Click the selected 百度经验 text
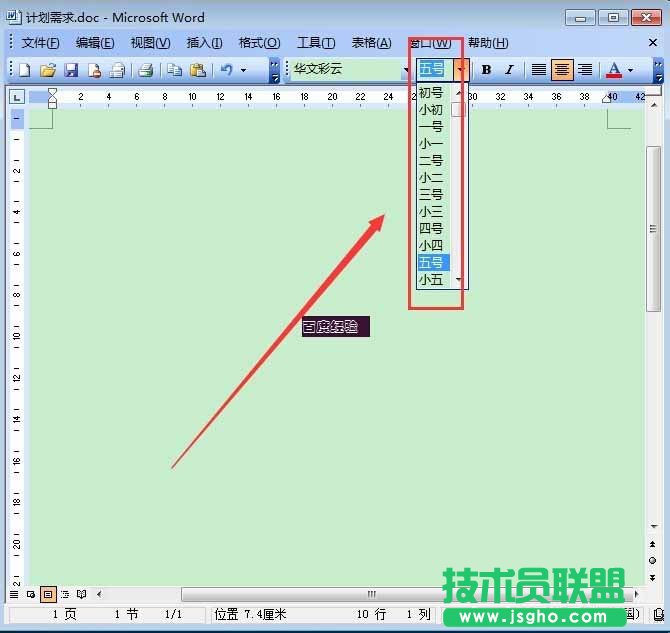670x633 pixels. click(x=336, y=327)
